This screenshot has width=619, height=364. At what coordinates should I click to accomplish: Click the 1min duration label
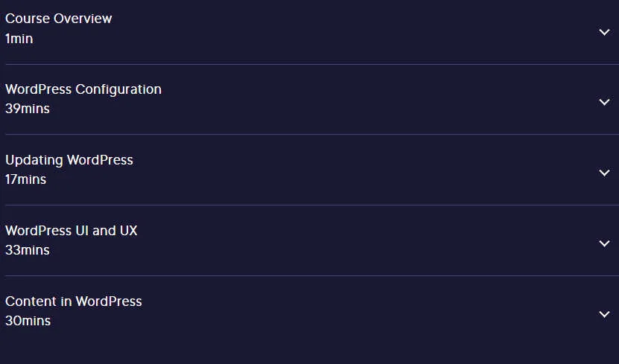[x=19, y=39]
